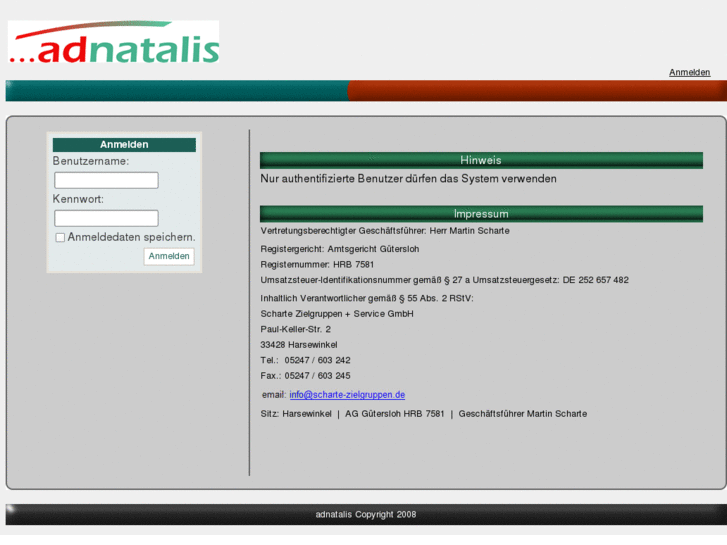Click the Kennwort: label
Viewport: 727px width, 545px height.
tap(78, 199)
